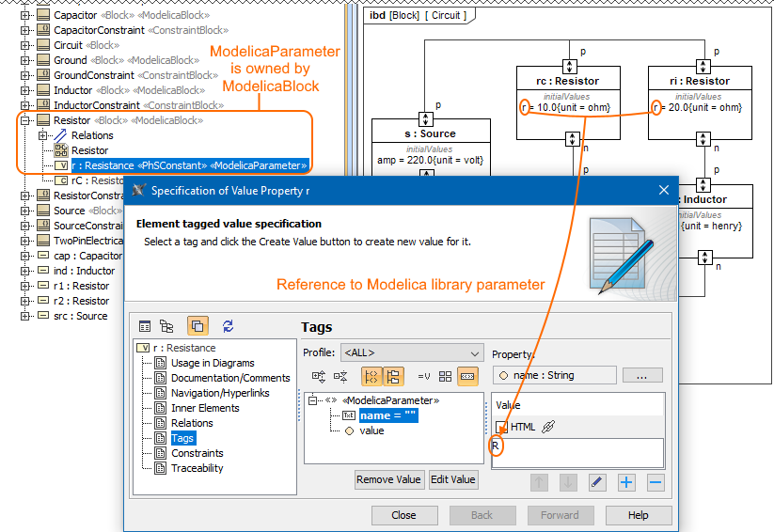Toggle the highlighted icon at end of Tags toolbar
The width and height of the screenshot is (774, 532).
click(467, 377)
